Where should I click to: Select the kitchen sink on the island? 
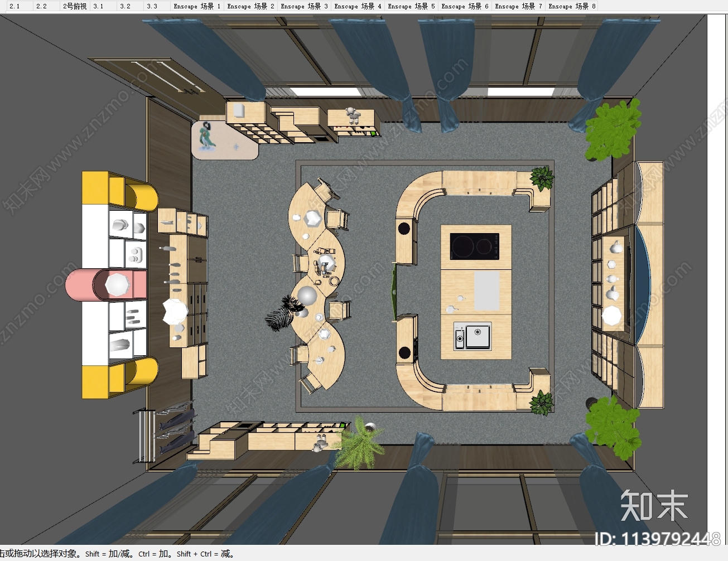(473, 336)
